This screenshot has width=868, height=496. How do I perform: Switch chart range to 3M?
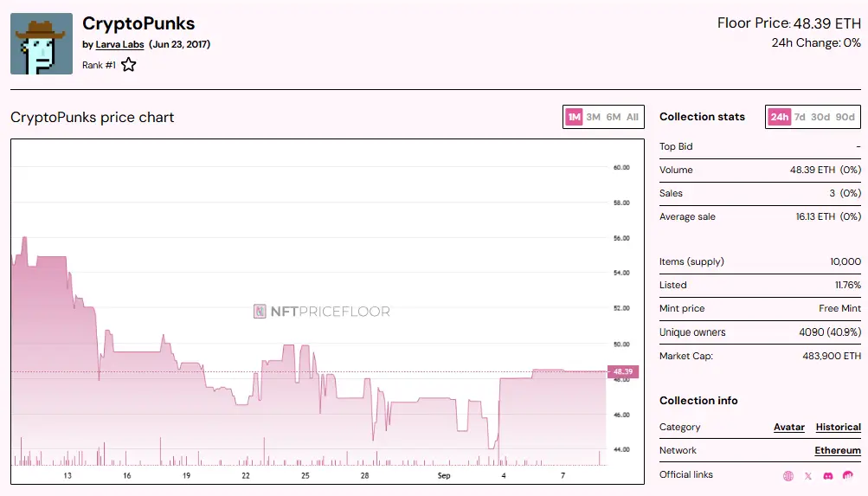[x=594, y=117]
